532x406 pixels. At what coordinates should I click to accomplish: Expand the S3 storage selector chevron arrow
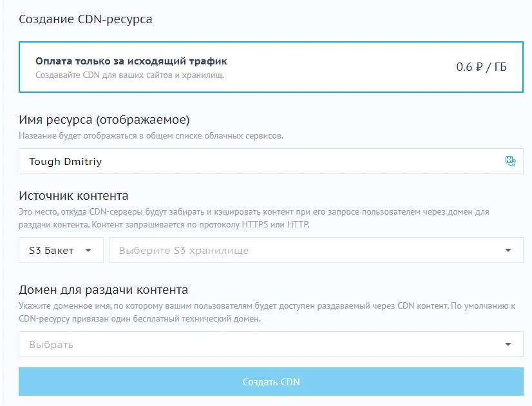tap(508, 250)
